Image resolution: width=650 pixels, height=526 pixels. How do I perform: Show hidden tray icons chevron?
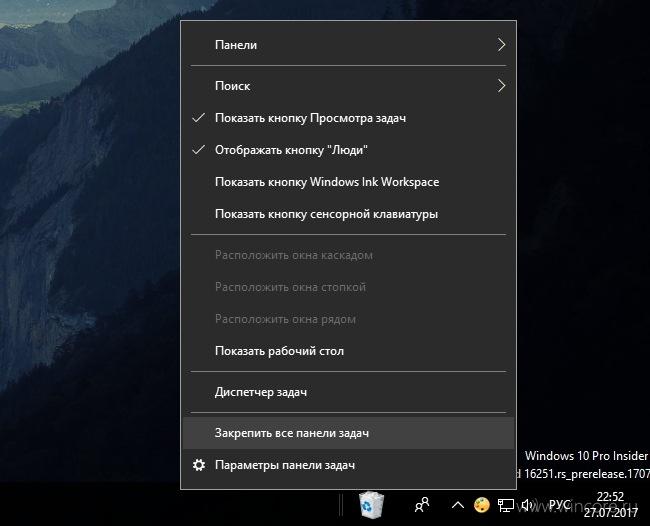coord(457,505)
